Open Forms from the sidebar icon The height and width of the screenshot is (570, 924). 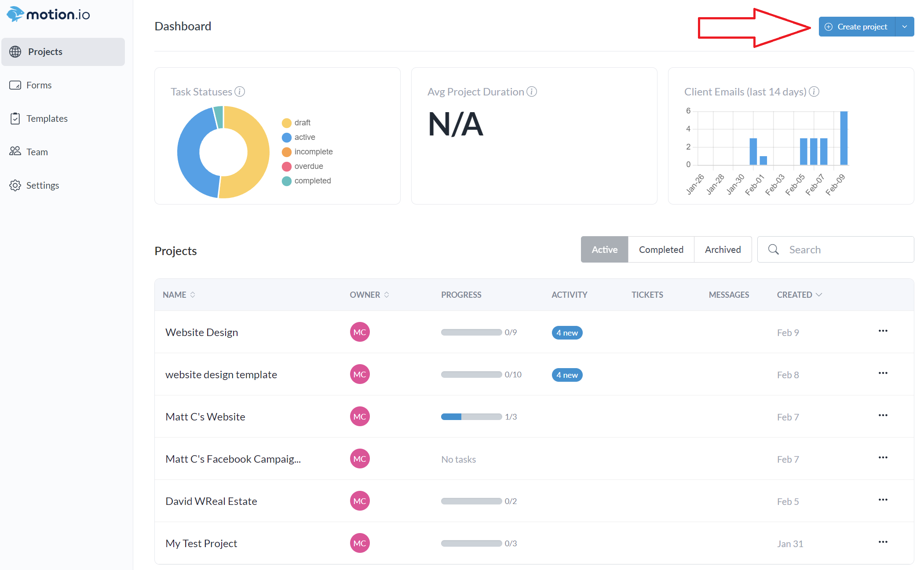(x=15, y=85)
